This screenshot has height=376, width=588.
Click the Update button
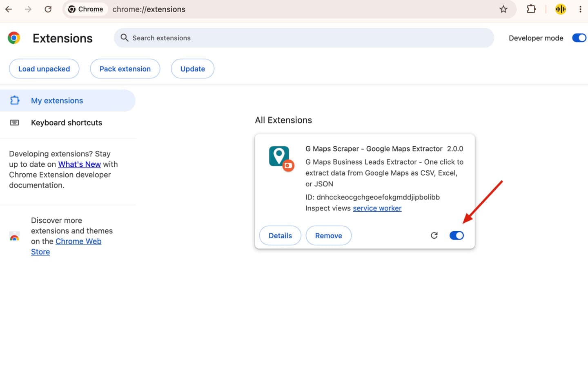[193, 69]
